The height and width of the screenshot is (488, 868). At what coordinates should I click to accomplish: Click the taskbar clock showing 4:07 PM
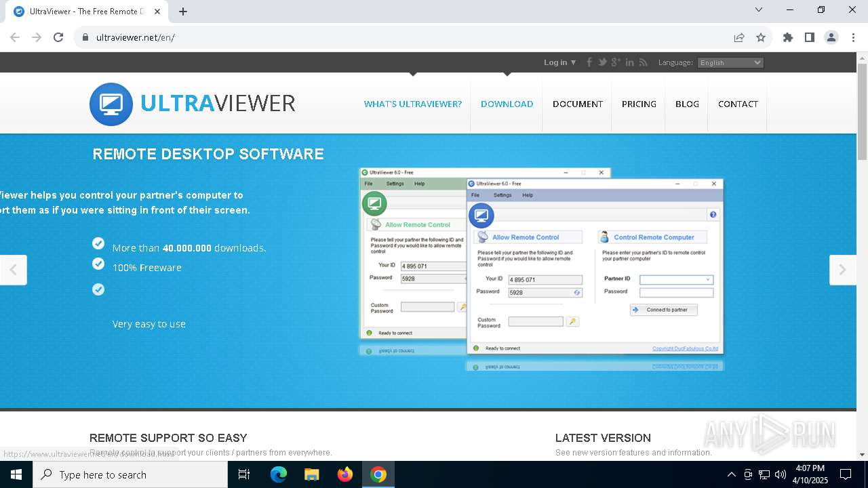tap(810, 474)
